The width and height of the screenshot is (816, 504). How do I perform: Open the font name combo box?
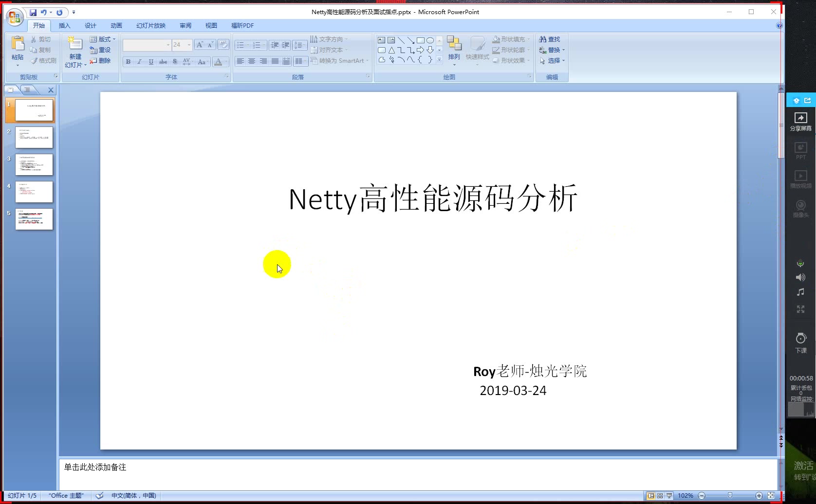click(x=147, y=45)
